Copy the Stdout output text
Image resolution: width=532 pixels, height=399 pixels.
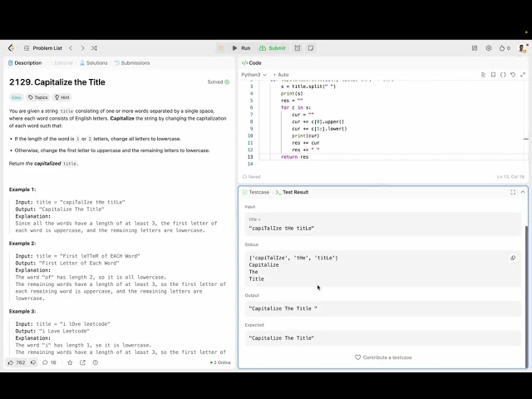point(513,258)
